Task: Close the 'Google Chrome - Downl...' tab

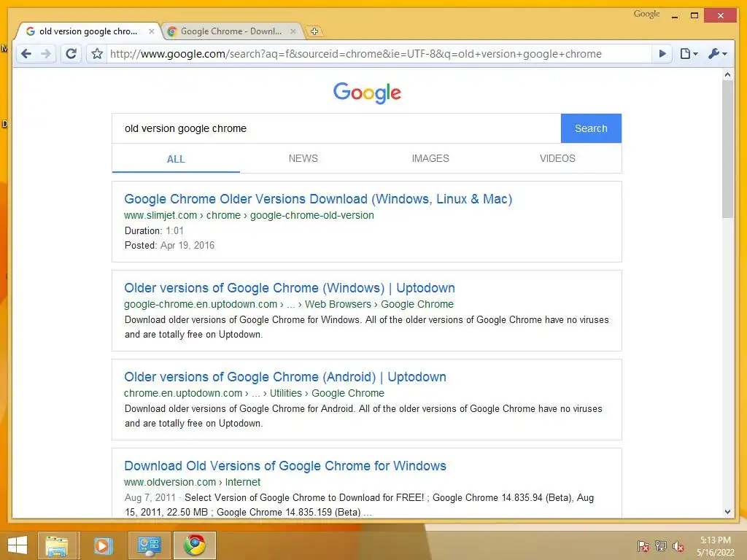Action: [x=293, y=31]
